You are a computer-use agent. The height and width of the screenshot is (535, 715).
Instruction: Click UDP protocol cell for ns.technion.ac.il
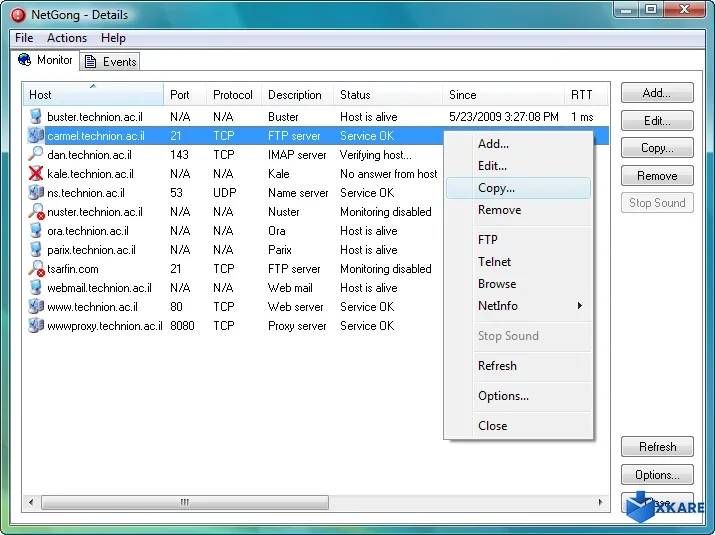pyautogui.click(x=224, y=192)
